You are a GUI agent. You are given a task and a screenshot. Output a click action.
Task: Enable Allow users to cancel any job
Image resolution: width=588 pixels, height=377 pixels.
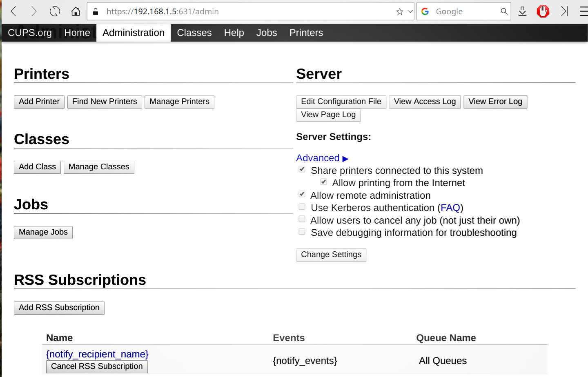[302, 219]
